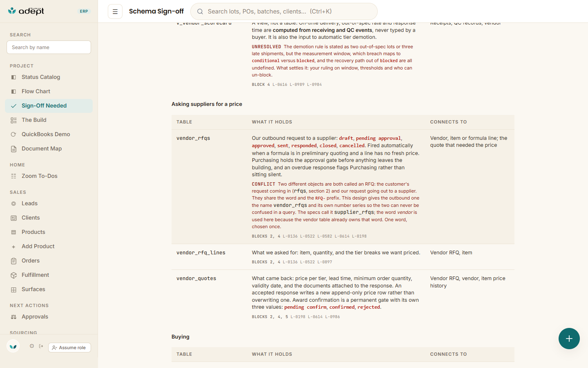588x368 pixels.
Task: Click the Assume role button
Action: (x=69, y=348)
